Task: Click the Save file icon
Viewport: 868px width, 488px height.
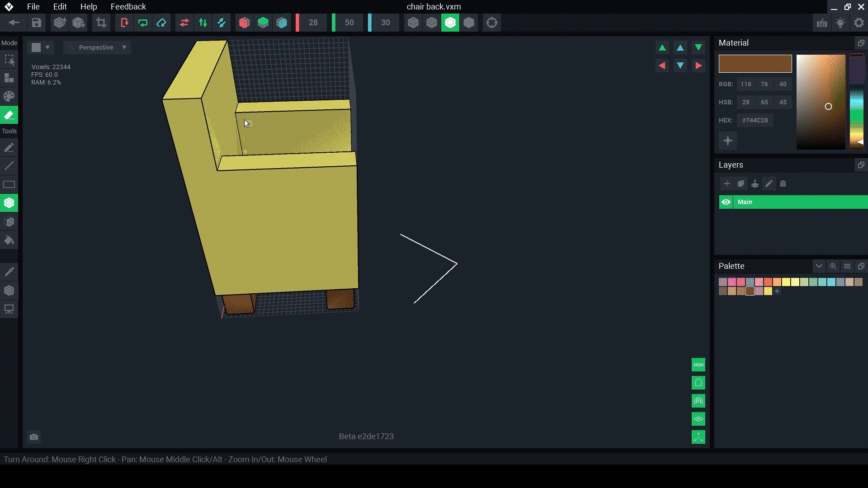Action: (x=37, y=23)
